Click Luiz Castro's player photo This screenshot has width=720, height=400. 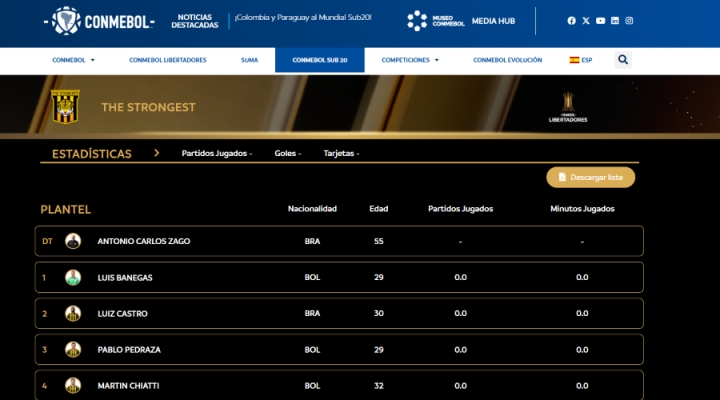click(x=73, y=314)
